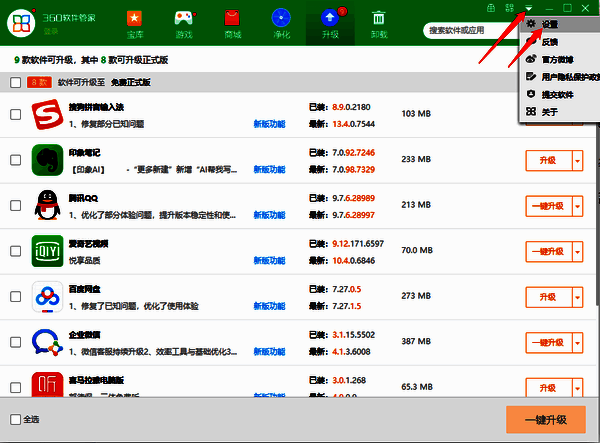The width and height of the screenshot is (600, 443).
Task: Open 新版功能 link for 百度网盘
Action: tap(269, 306)
